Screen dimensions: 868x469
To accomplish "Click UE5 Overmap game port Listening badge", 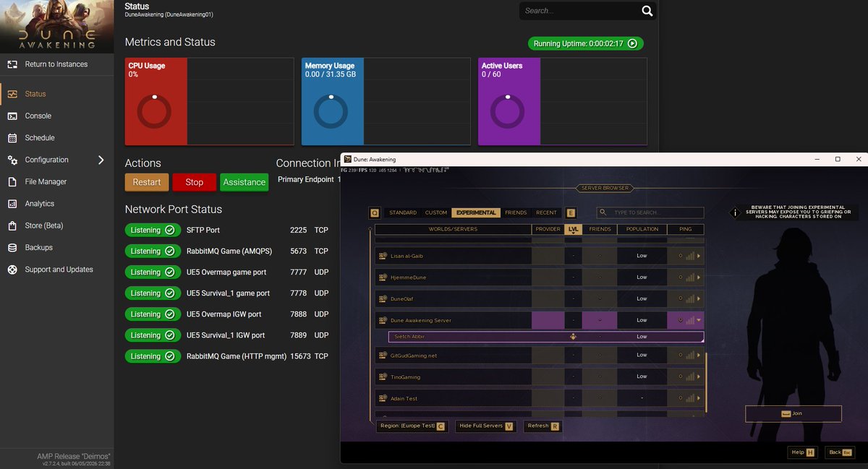I will (x=153, y=272).
